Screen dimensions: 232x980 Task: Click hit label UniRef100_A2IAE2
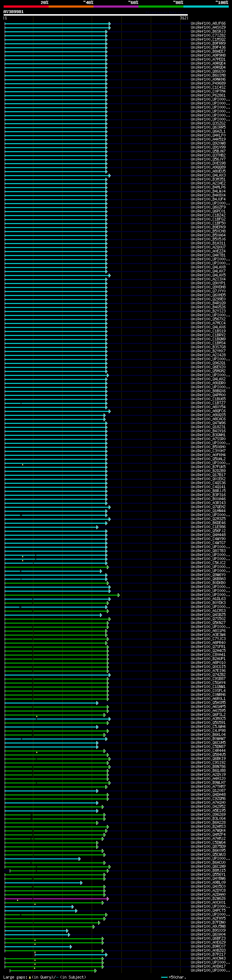click(208, 183)
